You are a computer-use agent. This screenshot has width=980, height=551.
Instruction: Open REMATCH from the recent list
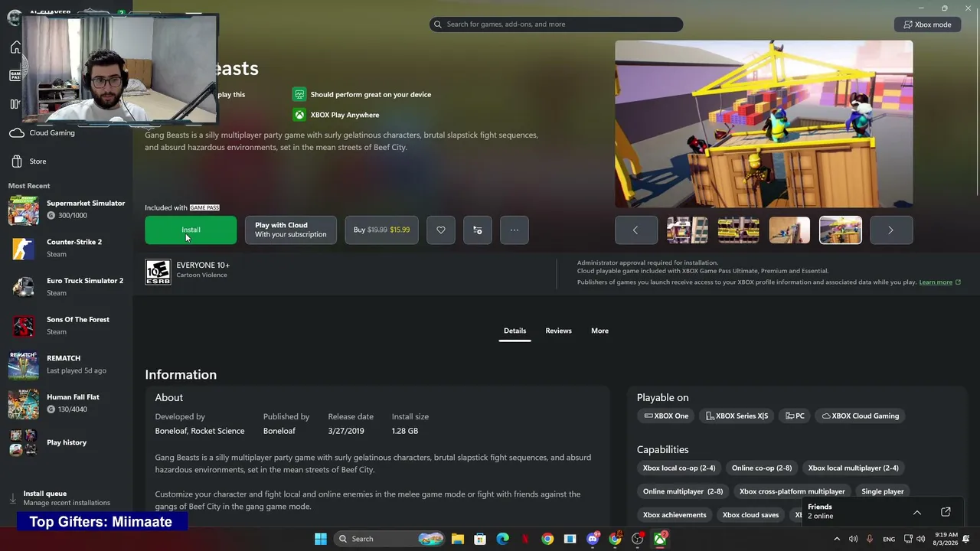[66, 364]
